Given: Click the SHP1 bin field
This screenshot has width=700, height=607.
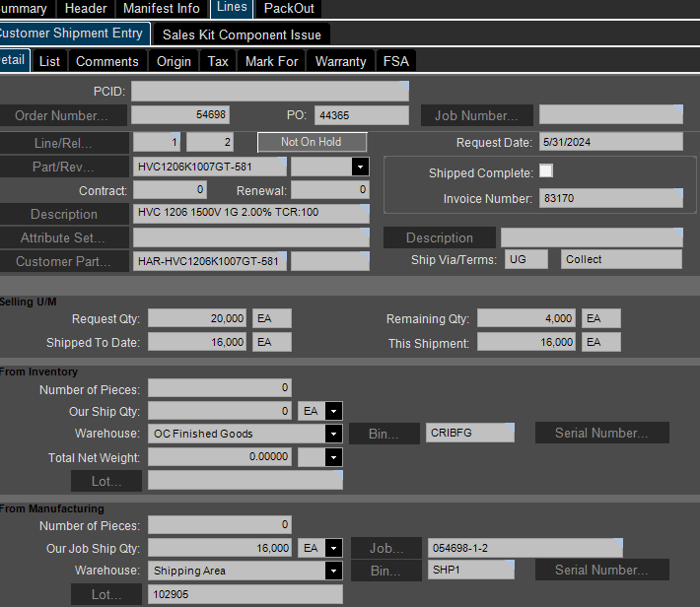Looking at the screenshot, I should point(471,570).
